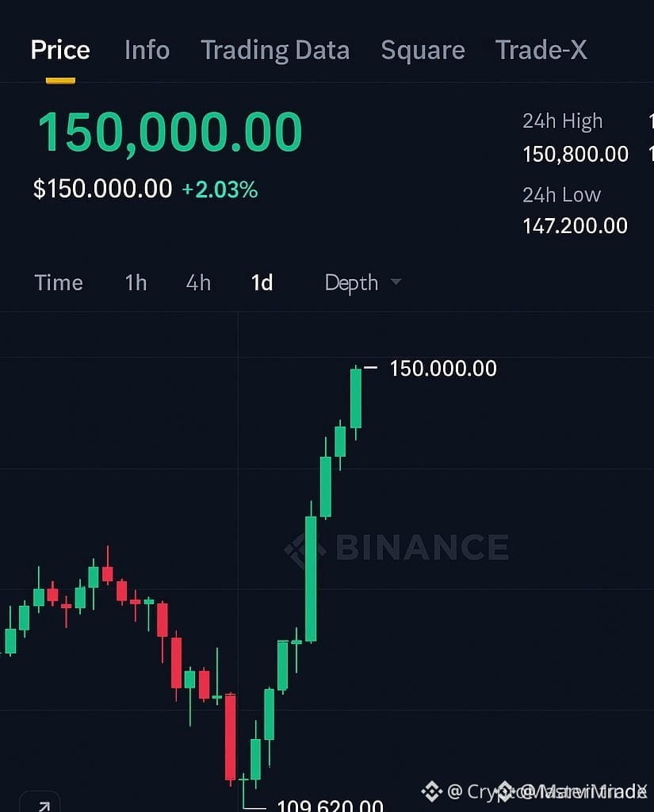Switch to the Trading Data tab
Screen dimensions: 654x812
275,51
